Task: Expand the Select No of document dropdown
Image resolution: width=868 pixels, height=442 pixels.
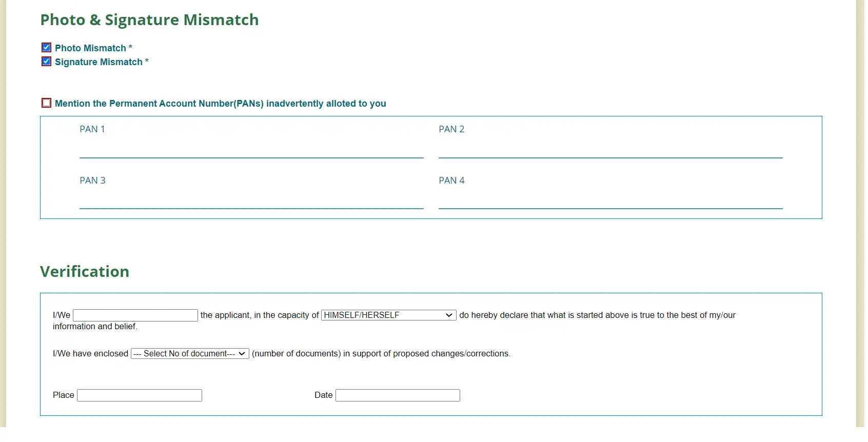Action: click(190, 354)
